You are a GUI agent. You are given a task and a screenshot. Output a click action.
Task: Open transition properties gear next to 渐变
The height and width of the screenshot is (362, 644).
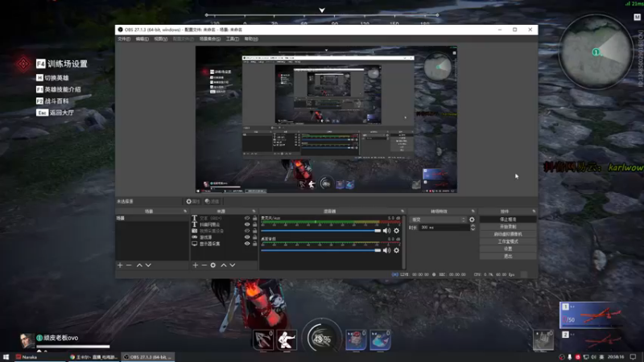pos(472,220)
